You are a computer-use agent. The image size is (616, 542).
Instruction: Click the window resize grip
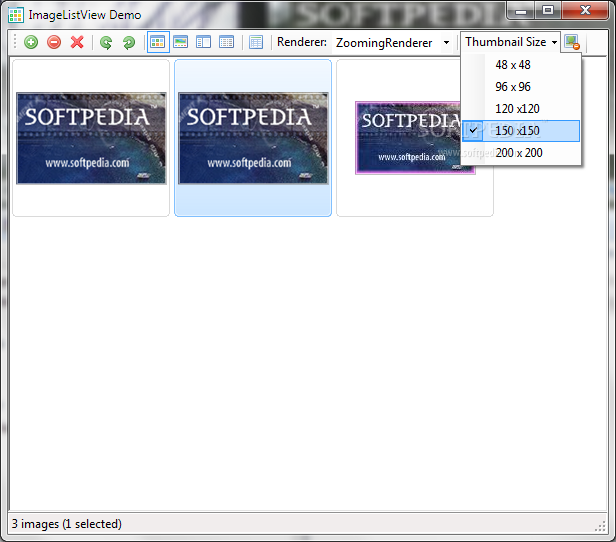(600, 526)
